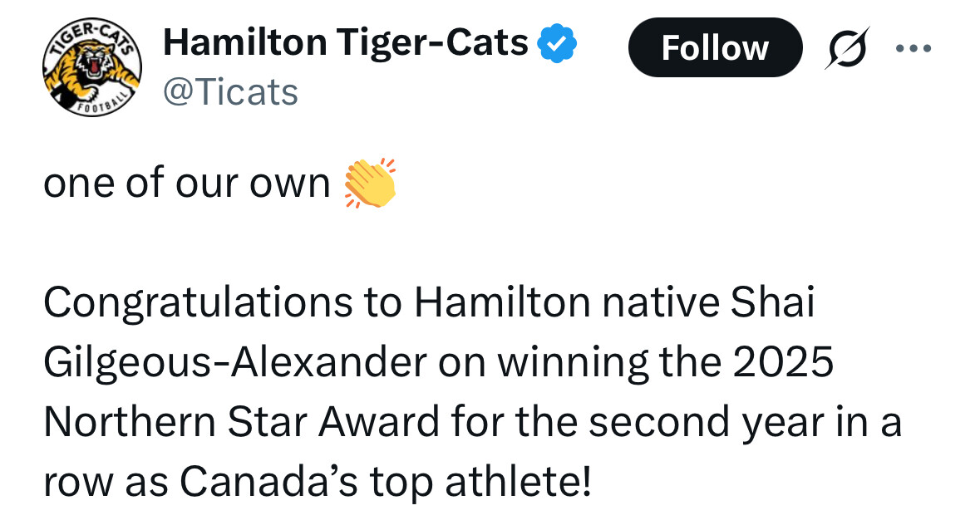The image size is (980, 525).
Task: Click the clapping hands emoji
Action: click(370, 184)
